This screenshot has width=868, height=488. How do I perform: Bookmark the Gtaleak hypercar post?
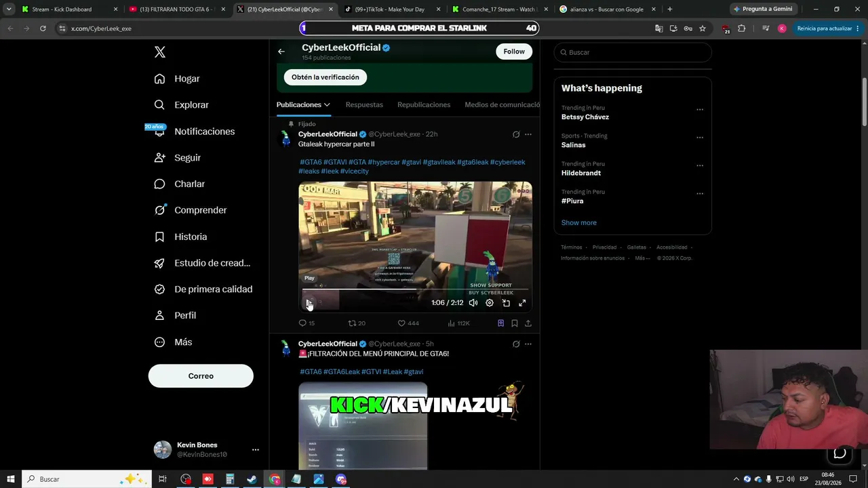pyautogui.click(x=515, y=323)
